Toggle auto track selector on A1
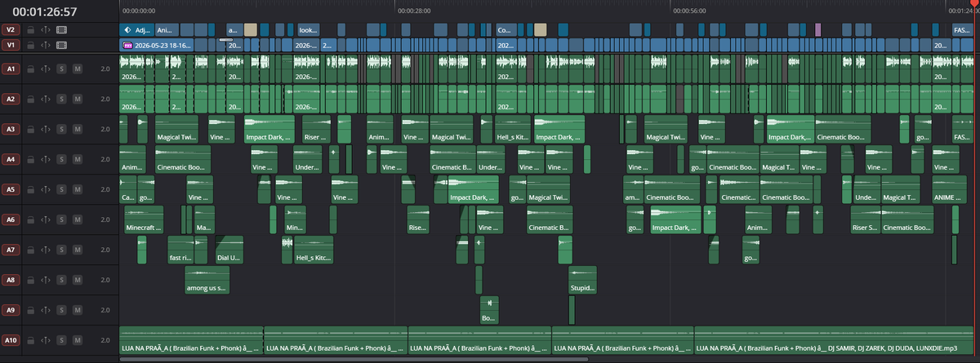Screen dimensions: 980x363 [46, 69]
